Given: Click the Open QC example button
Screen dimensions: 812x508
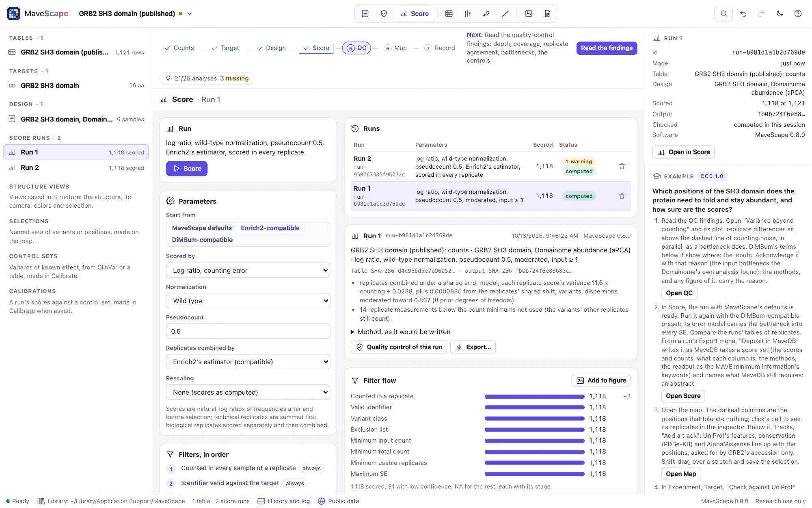Looking at the screenshot, I should pyautogui.click(x=679, y=293).
